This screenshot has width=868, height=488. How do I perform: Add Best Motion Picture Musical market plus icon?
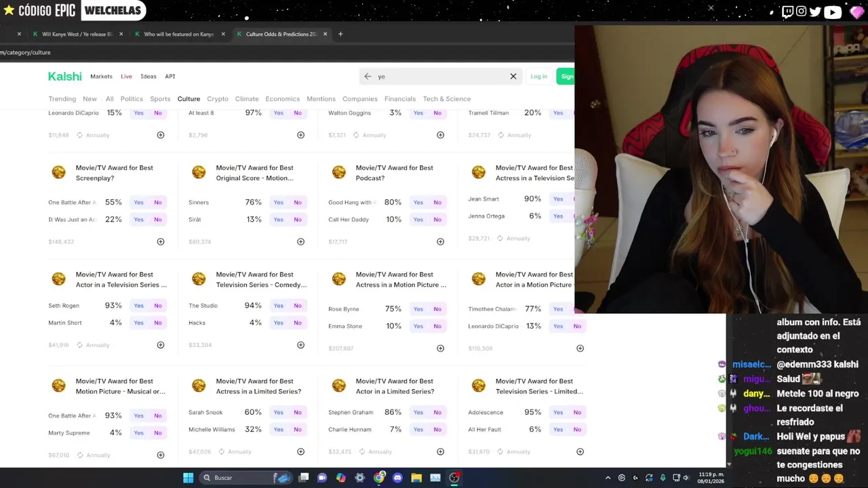coord(161,455)
